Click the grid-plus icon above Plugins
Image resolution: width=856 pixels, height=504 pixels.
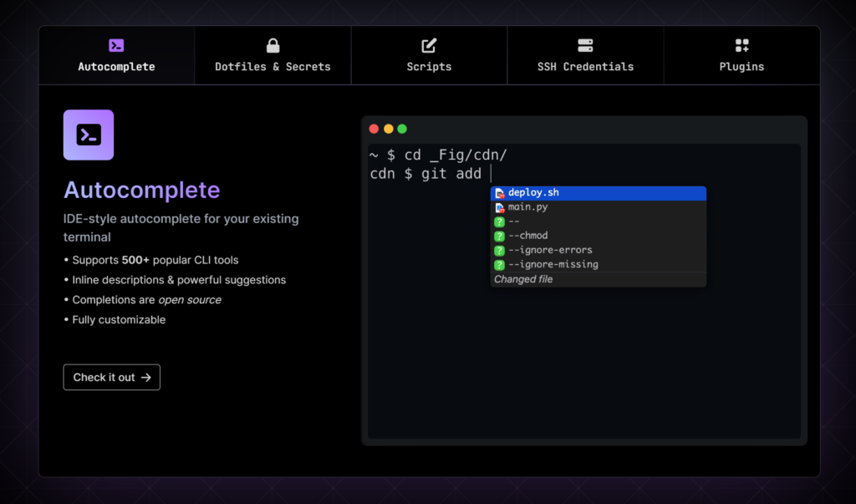(x=741, y=46)
